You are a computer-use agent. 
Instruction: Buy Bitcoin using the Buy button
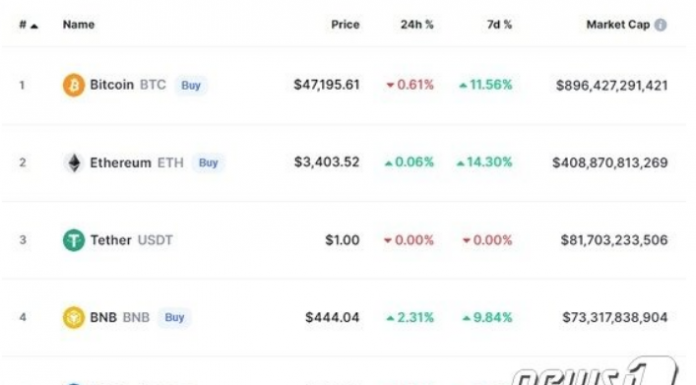tap(191, 85)
